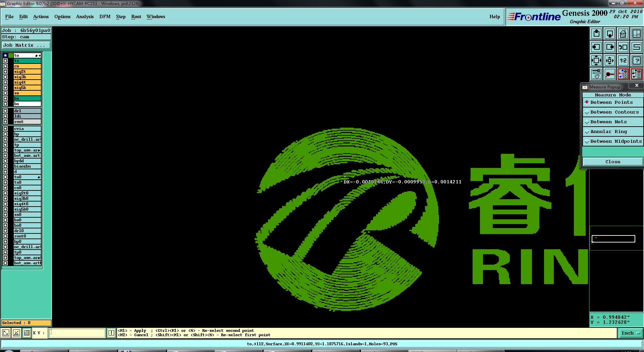Open the tools and palette settings icon

click(596, 74)
